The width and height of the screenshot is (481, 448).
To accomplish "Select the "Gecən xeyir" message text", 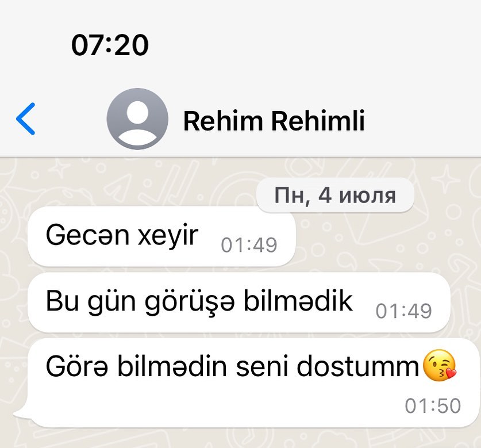I will 122,235.
